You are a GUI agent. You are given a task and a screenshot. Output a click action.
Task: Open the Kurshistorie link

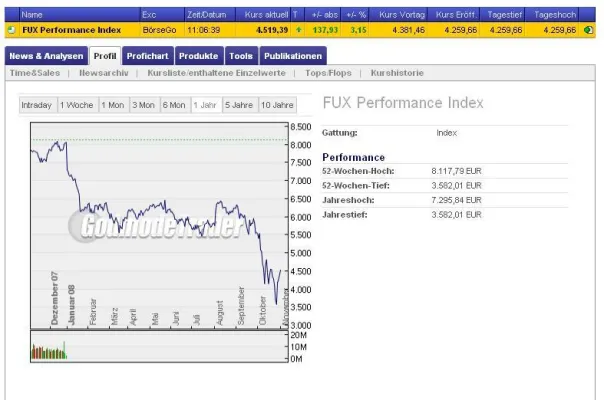pos(397,74)
